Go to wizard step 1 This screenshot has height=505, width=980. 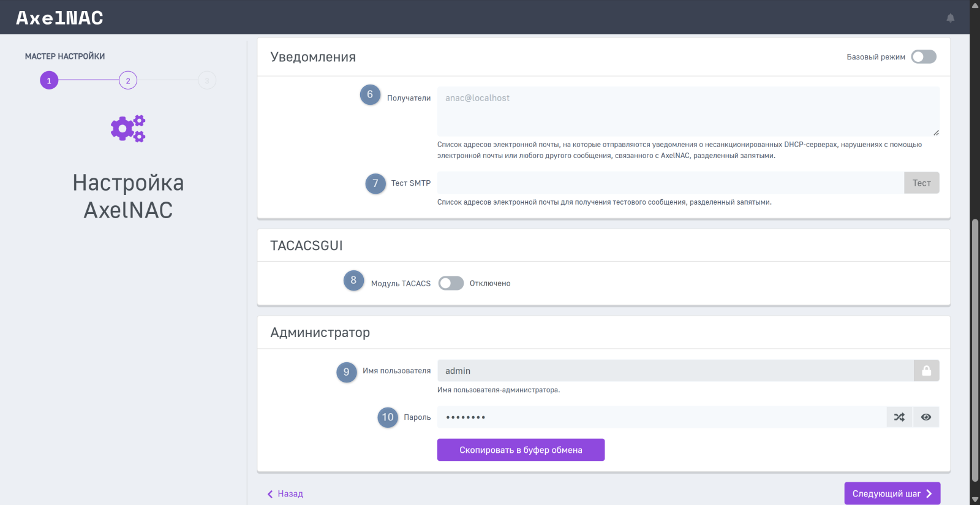click(x=49, y=80)
